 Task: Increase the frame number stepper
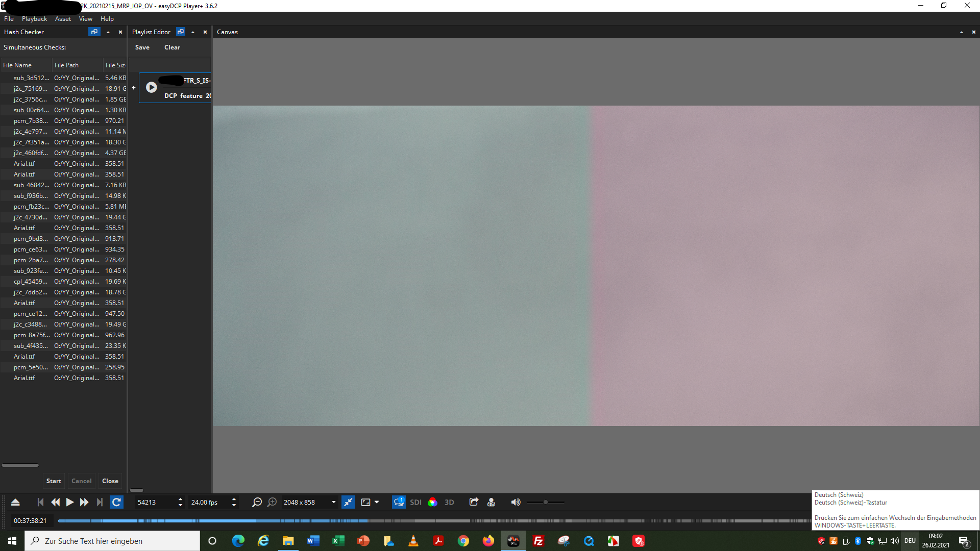point(180,499)
